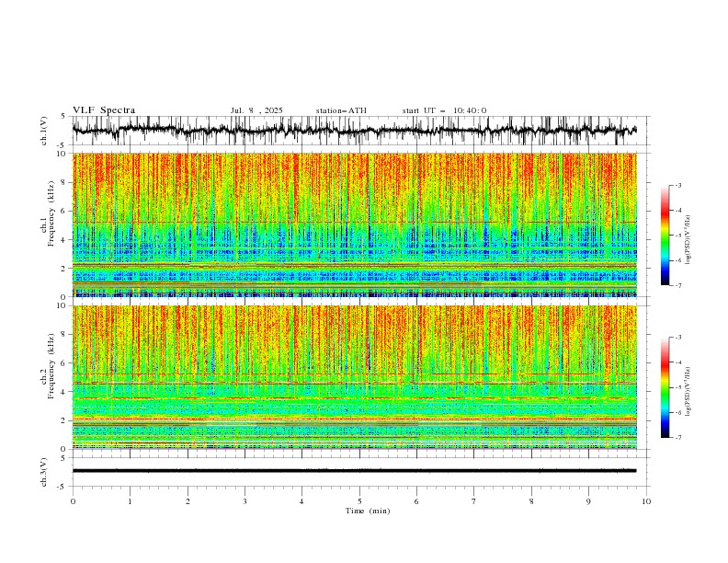Click the ch.1 voltage waveform trace

coord(354,131)
